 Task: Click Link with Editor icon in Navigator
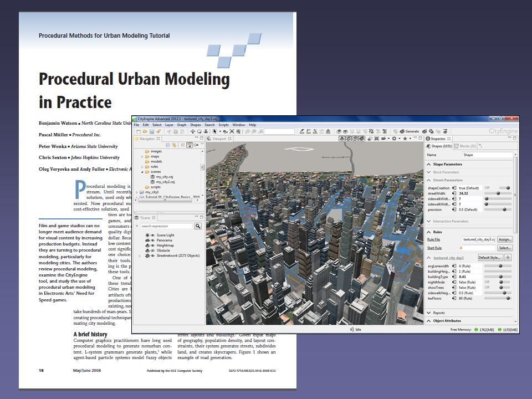click(x=174, y=145)
